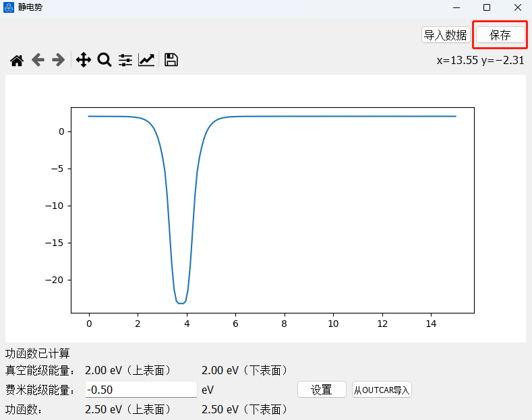532x420 pixels.
Task: Go back to previous plot view
Action: (x=38, y=60)
